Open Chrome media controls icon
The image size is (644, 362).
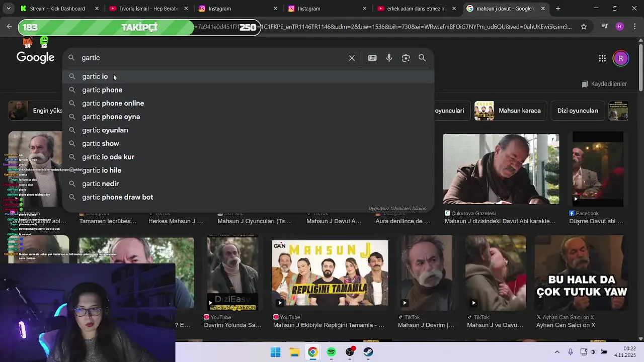(x=604, y=27)
